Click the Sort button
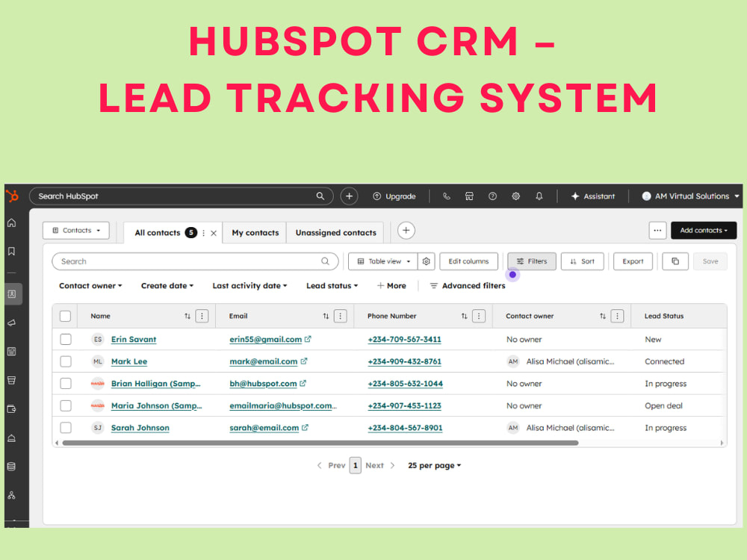Screen dimensions: 747x560 [x=582, y=261]
